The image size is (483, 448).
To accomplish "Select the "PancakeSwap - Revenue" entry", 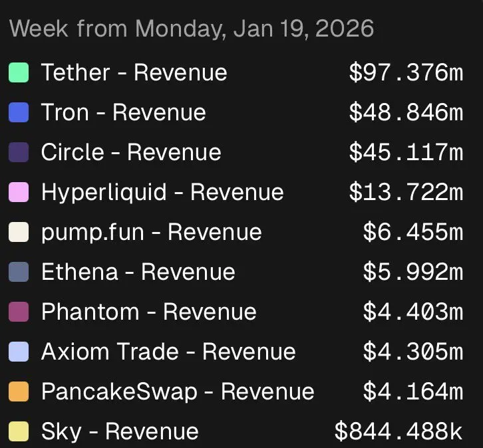I will pos(178,392).
